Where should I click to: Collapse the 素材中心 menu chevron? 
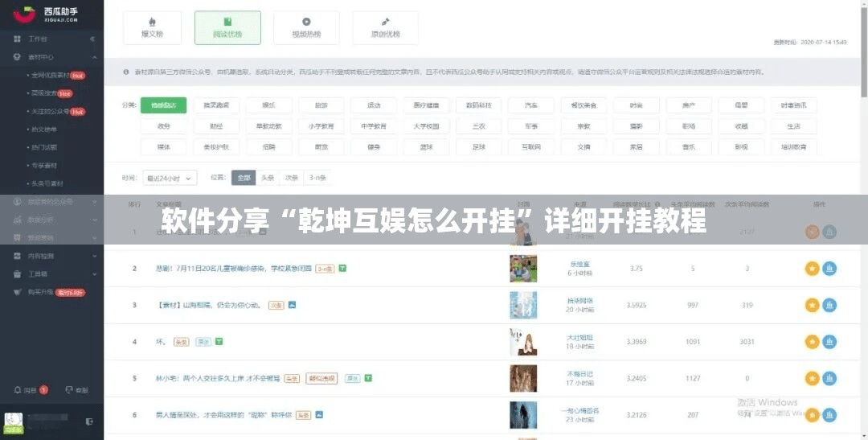[x=95, y=57]
